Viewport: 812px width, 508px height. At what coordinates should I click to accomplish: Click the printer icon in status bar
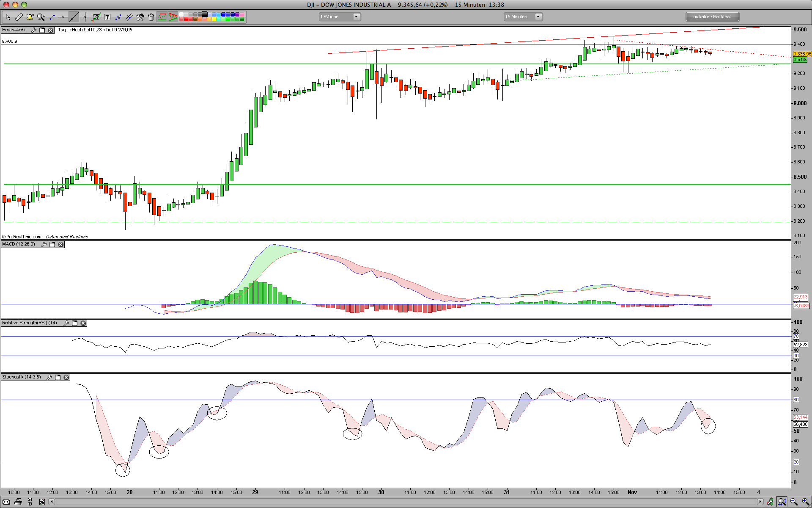pos(18,502)
